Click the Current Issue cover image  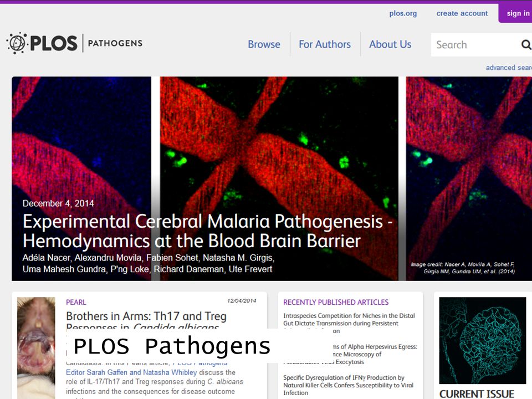(x=483, y=340)
